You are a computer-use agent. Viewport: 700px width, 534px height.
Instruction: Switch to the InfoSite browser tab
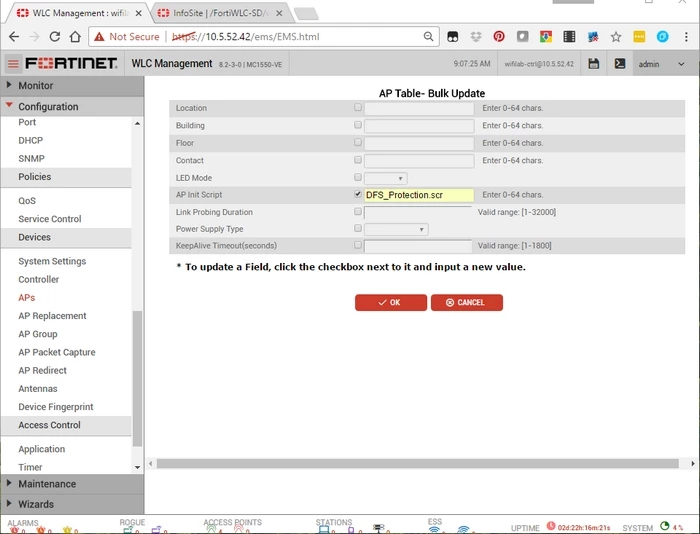pyautogui.click(x=222, y=13)
